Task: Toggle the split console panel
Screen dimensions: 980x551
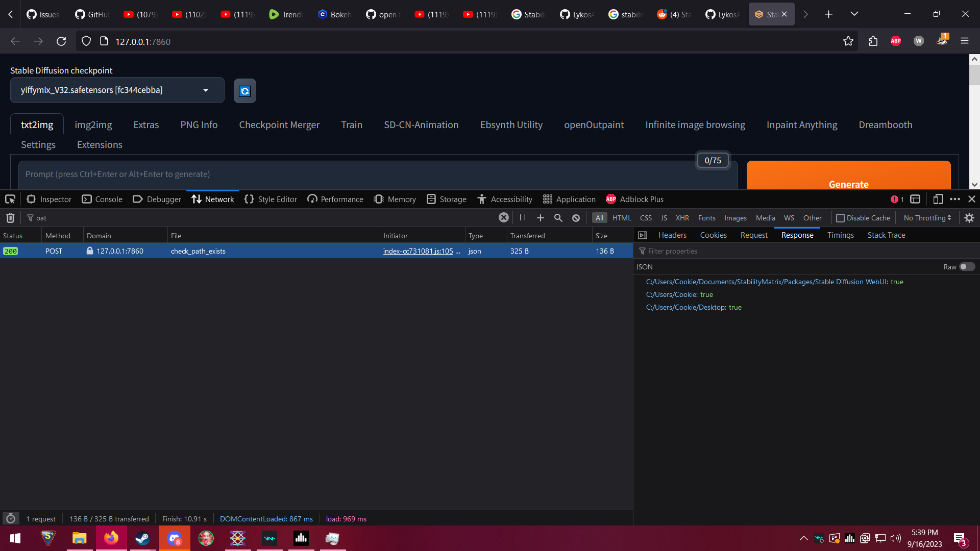Action: tap(915, 199)
